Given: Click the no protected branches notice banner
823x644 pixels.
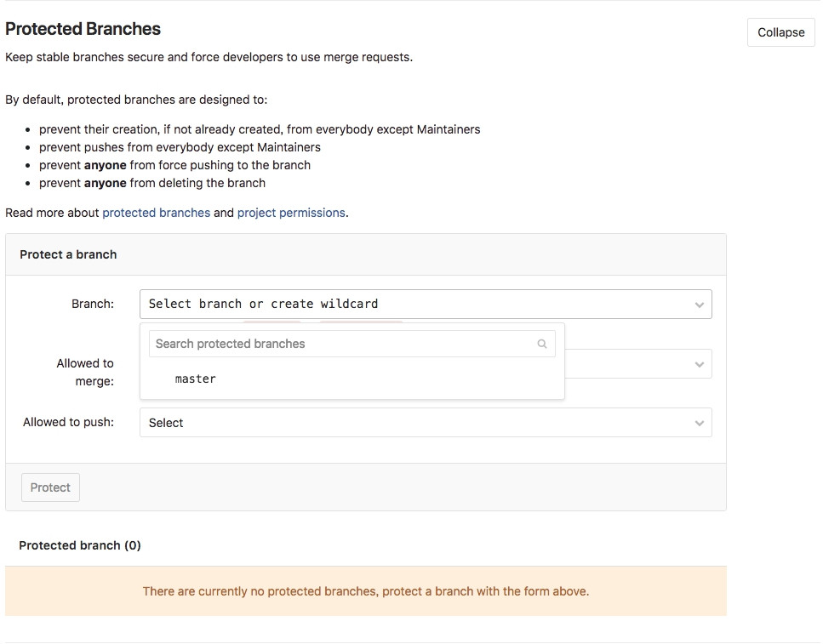Looking at the screenshot, I should 366,591.
